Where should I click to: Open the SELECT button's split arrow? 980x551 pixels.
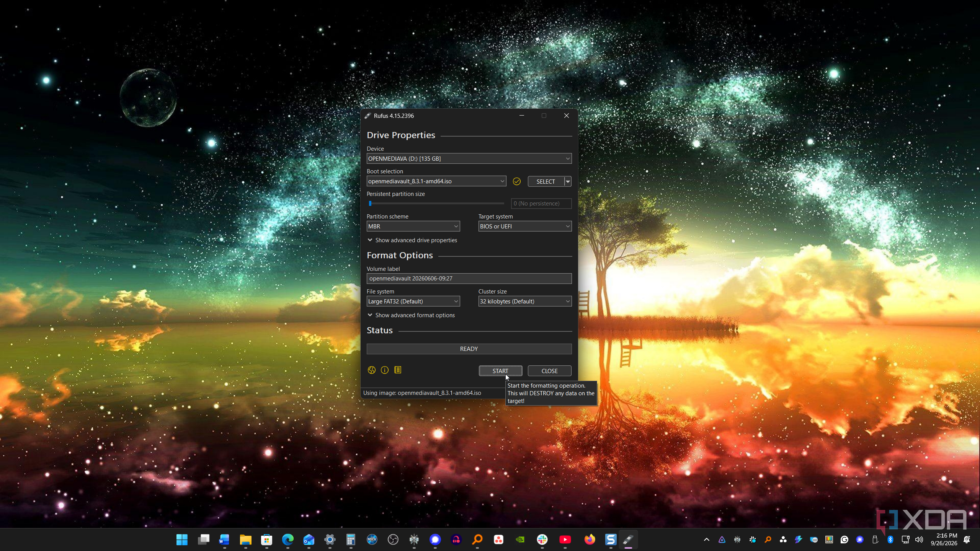coord(568,181)
